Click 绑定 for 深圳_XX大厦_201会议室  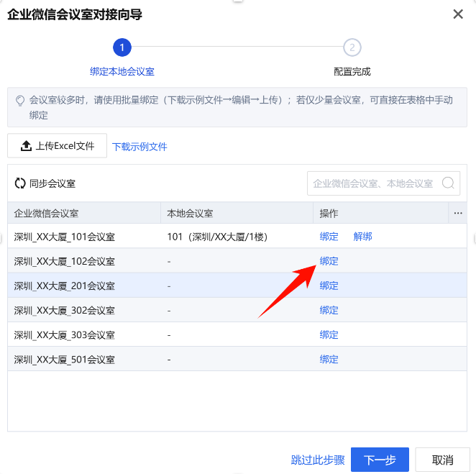click(x=329, y=286)
